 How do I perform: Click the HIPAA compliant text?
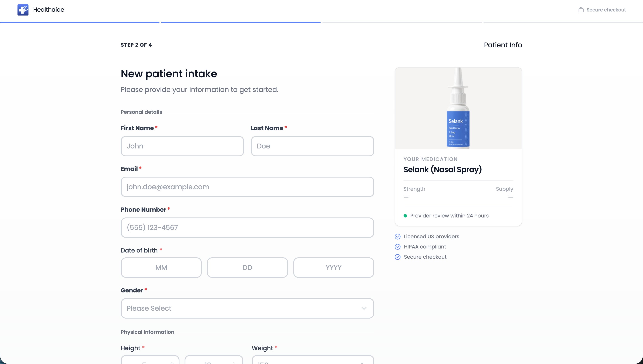pos(425,247)
